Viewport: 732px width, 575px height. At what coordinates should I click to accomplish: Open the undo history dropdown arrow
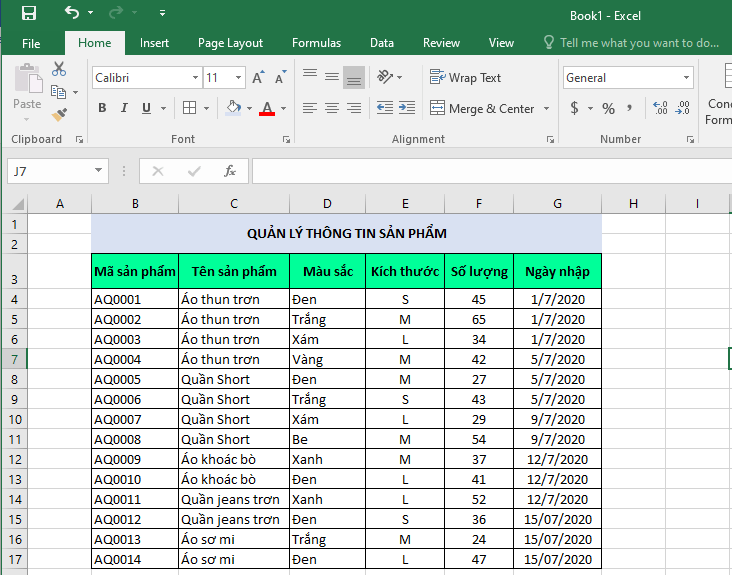pos(91,13)
